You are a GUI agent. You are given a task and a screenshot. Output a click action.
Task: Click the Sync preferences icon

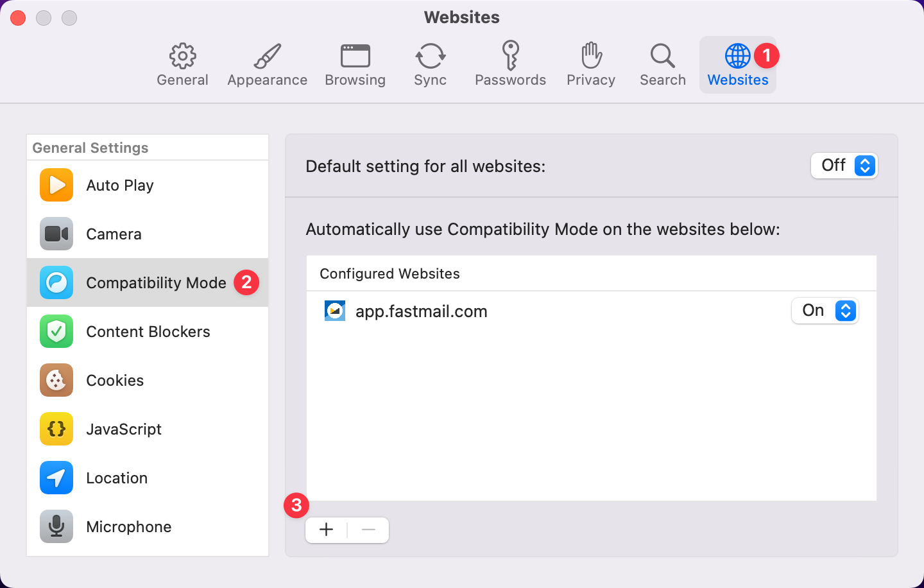coord(430,64)
